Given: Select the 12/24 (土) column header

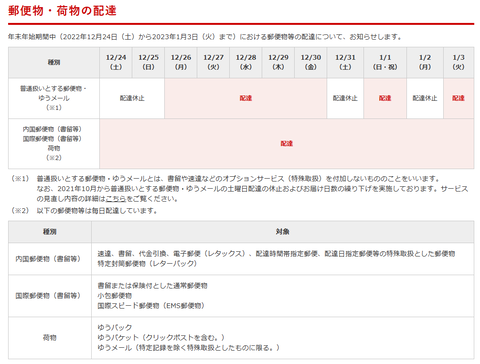Looking at the screenshot, I should pyautogui.click(x=116, y=62).
